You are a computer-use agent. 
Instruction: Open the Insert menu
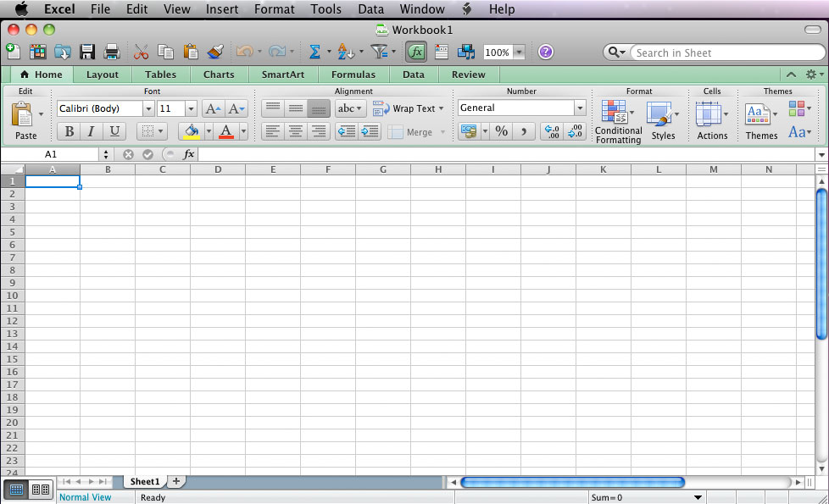(222, 9)
